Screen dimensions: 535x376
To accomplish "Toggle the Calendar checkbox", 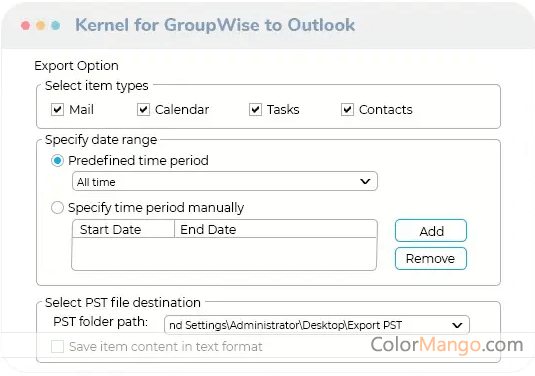I will 143,110.
